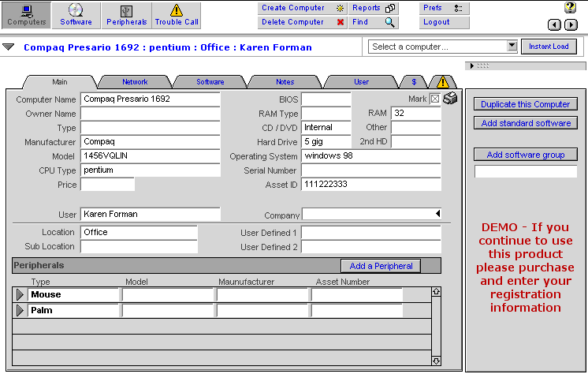Go to next record arrow
The height and width of the screenshot is (374, 588).
(571, 24)
